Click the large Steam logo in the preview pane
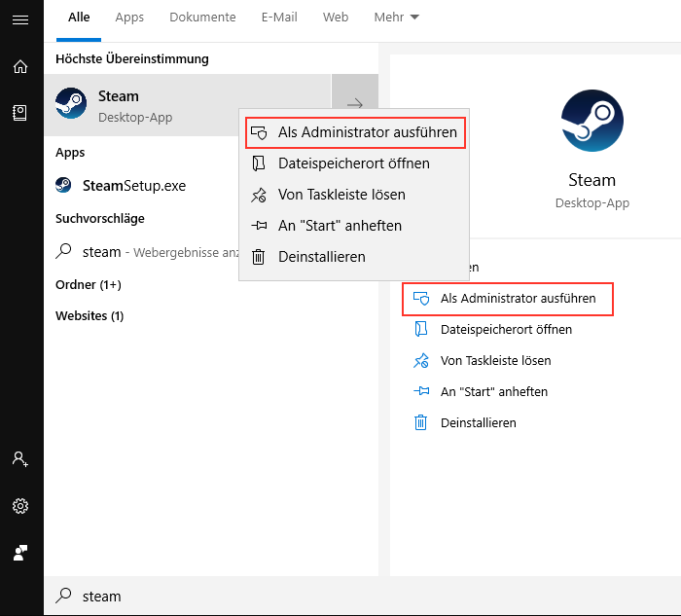The width and height of the screenshot is (681, 616). click(591, 121)
